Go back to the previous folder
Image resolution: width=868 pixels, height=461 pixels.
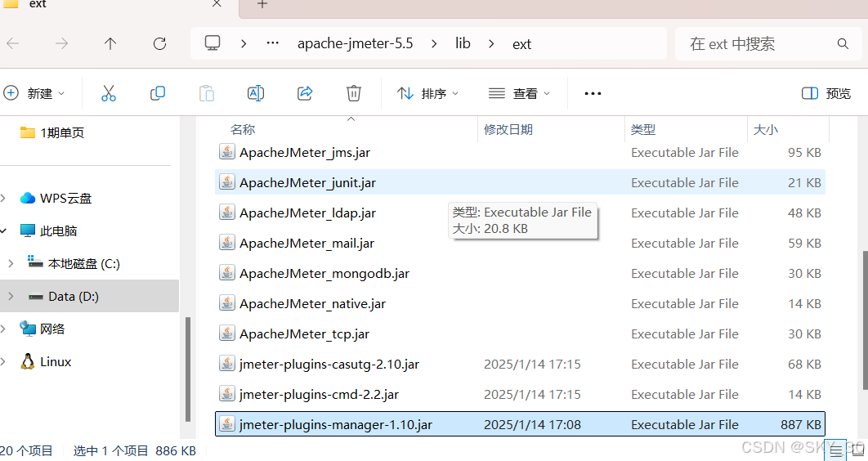[x=13, y=43]
